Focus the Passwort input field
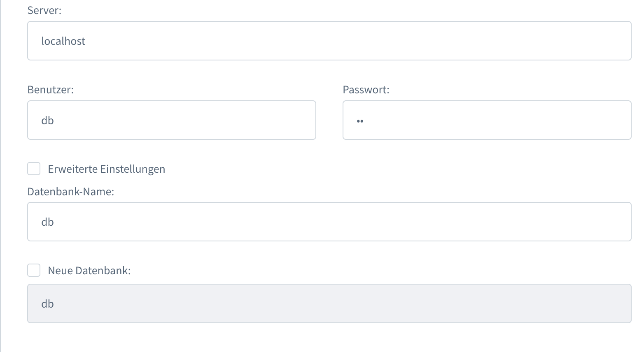The height and width of the screenshot is (352, 644). point(487,120)
